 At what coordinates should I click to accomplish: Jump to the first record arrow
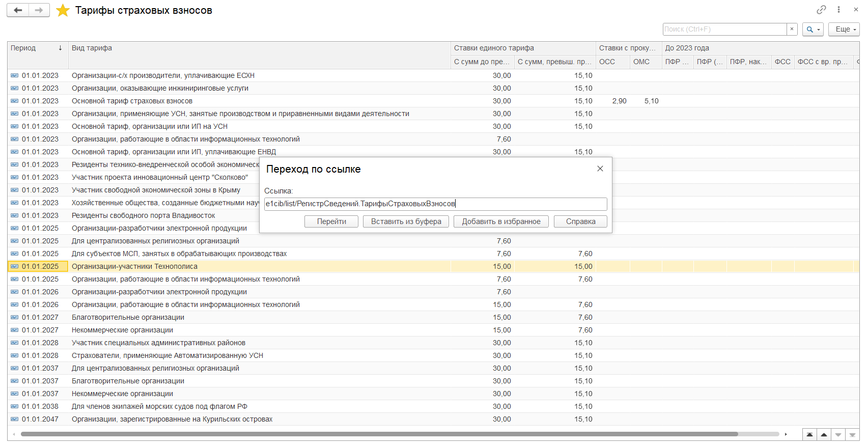pyautogui.click(x=809, y=435)
